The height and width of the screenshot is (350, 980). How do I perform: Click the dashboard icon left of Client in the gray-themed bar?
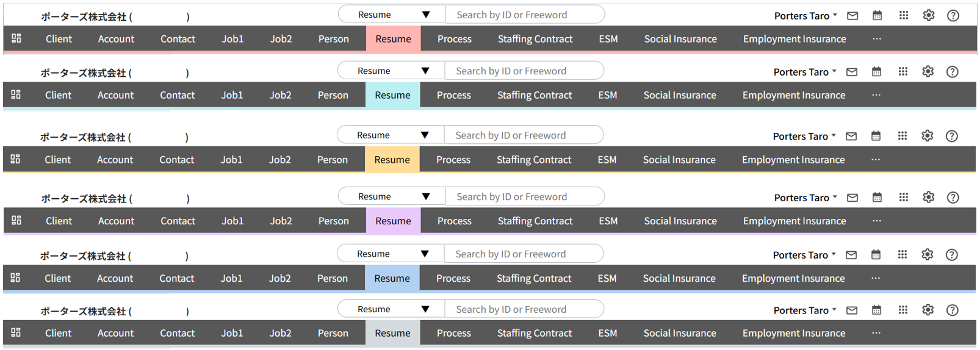tap(16, 332)
